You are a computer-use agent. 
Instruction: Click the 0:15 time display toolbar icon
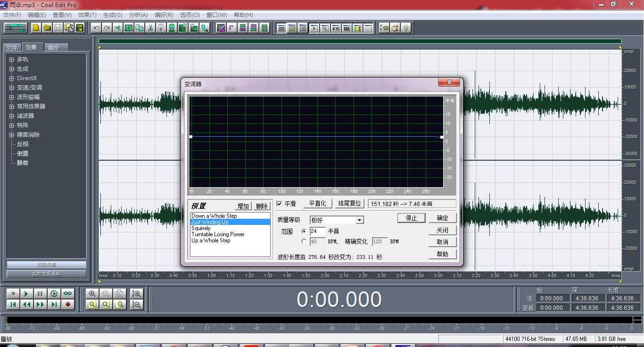tap(336, 28)
